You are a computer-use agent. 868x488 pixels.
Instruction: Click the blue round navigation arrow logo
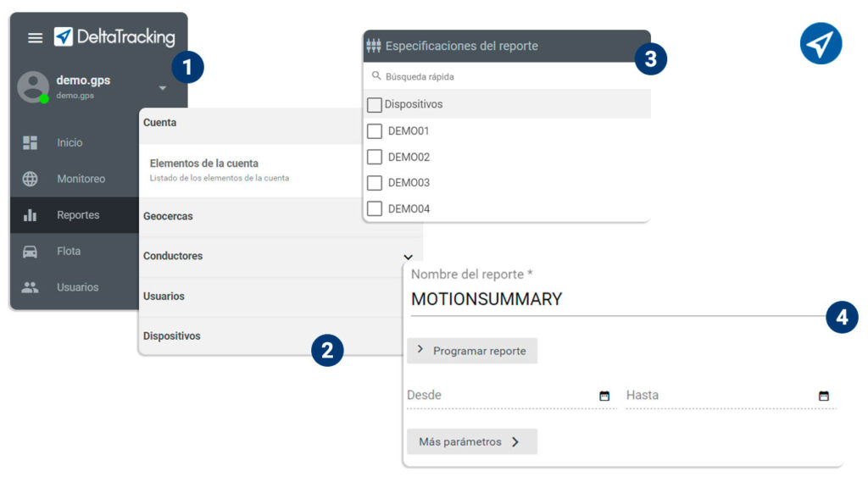click(x=821, y=43)
